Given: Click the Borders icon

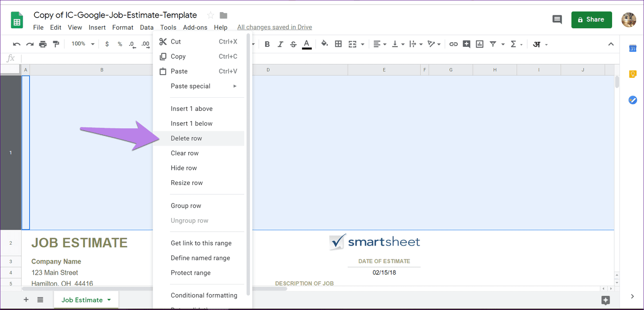Looking at the screenshot, I should 338,44.
